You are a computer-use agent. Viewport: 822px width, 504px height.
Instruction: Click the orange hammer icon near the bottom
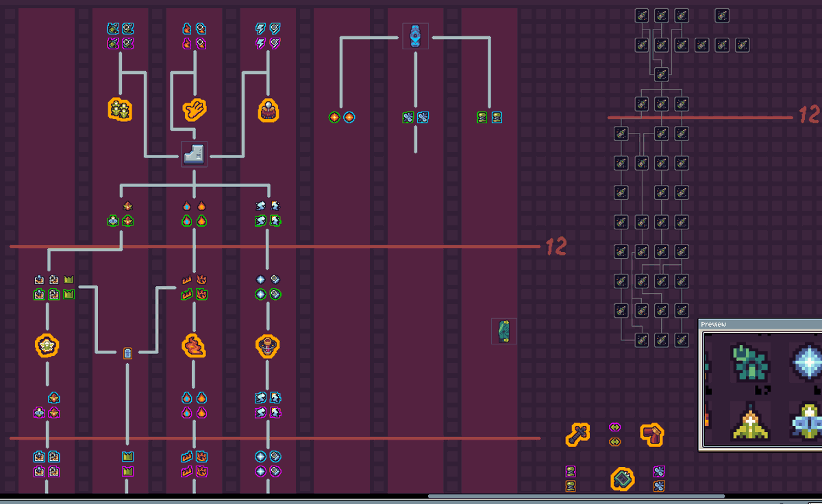[578, 434]
